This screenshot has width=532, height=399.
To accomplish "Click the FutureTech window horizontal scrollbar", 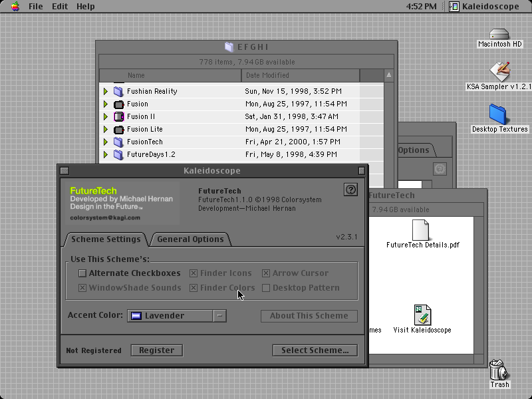I will [x=421, y=358].
